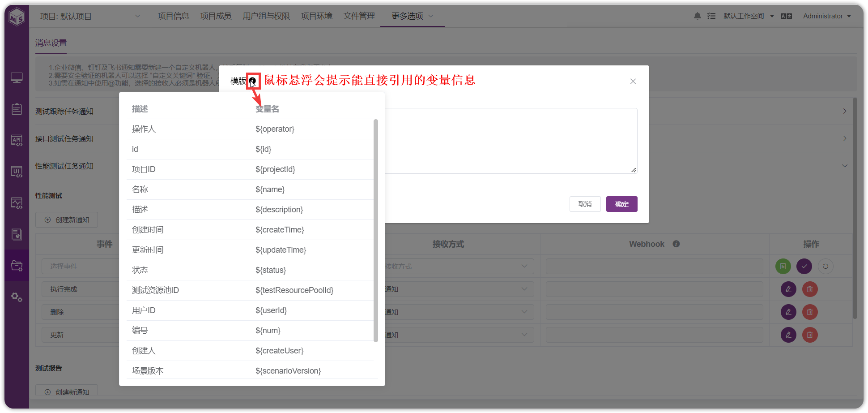Open the performance test sidebar icon
868x413 pixels.
point(17,203)
